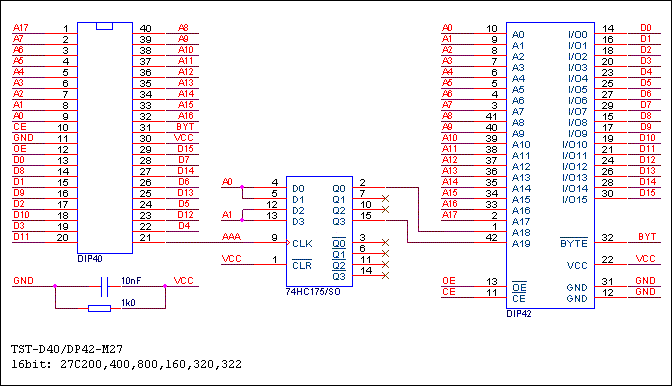This screenshot has height=386, width=672.
Task: Click the A19 pin label on DIP42
Action: tap(521, 243)
